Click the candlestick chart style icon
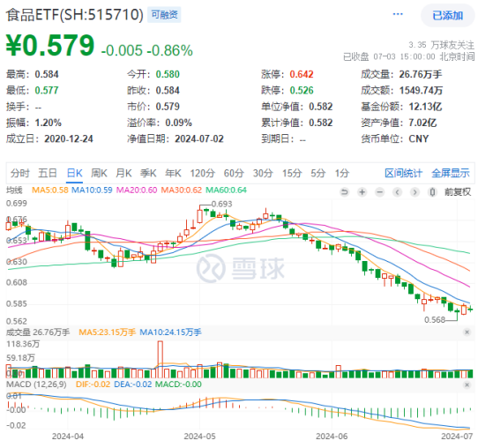This screenshot has height=448, width=478. [x=432, y=192]
